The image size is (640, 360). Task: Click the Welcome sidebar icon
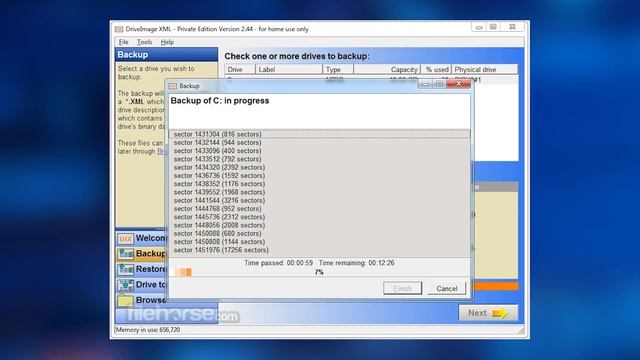coord(125,239)
